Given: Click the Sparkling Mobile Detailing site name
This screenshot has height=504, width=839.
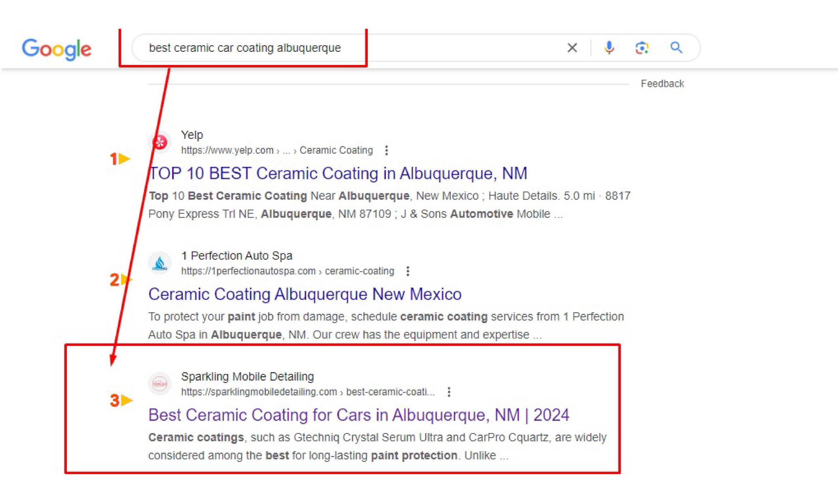Looking at the screenshot, I should click(x=247, y=377).
